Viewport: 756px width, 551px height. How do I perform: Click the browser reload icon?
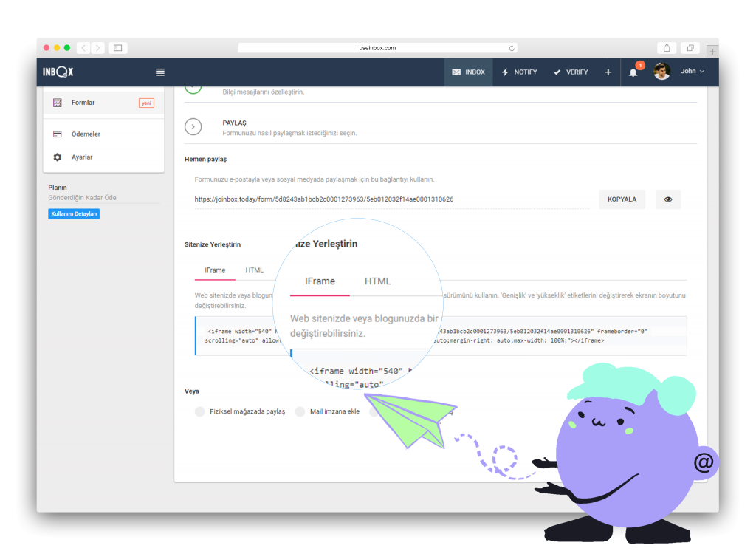coord(512,48)
